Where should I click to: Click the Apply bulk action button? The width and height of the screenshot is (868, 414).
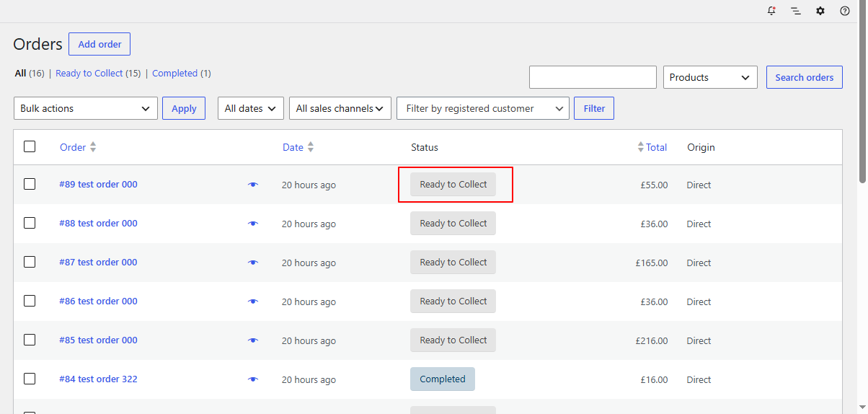coord(184,108)
